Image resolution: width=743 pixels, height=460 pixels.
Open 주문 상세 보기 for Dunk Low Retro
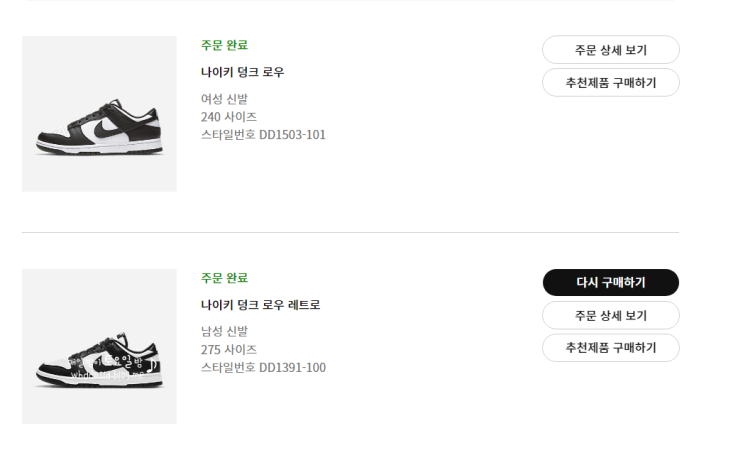pos(610,316)
